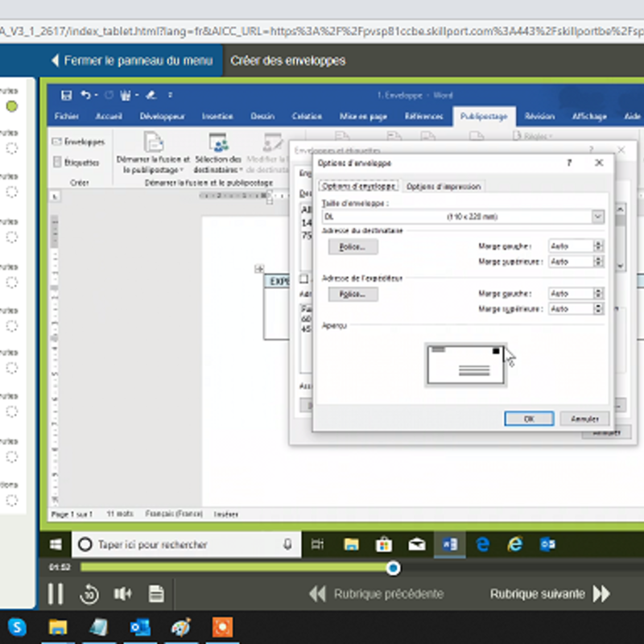Click the volume speaker icon in player

[122, 593]
